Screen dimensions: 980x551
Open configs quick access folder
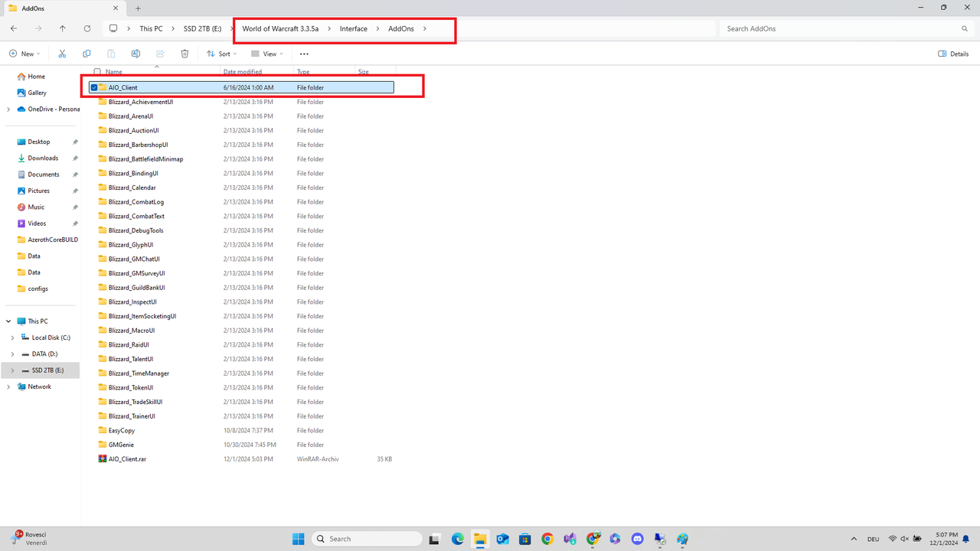pyautogui.click(x=33, y=289)
